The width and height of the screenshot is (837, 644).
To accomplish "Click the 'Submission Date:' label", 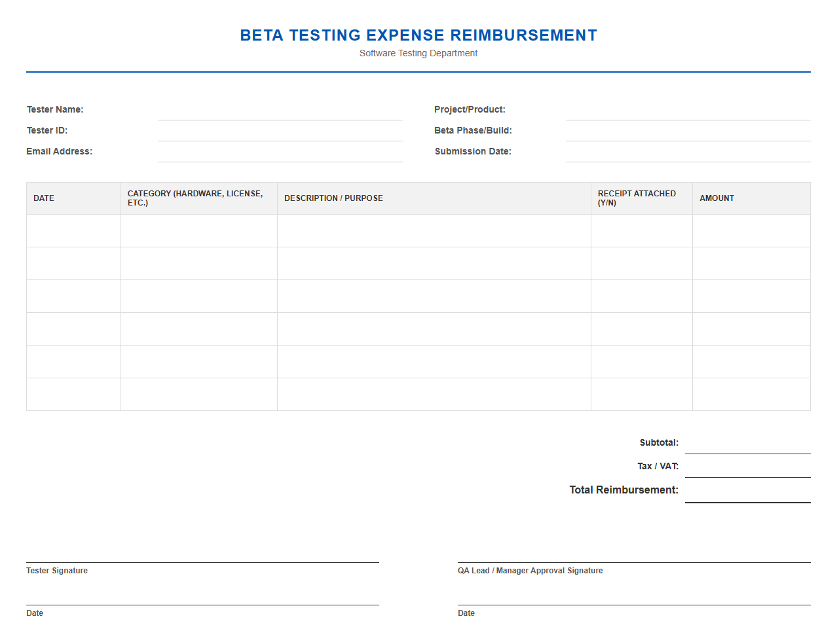I will pos(473,152).
